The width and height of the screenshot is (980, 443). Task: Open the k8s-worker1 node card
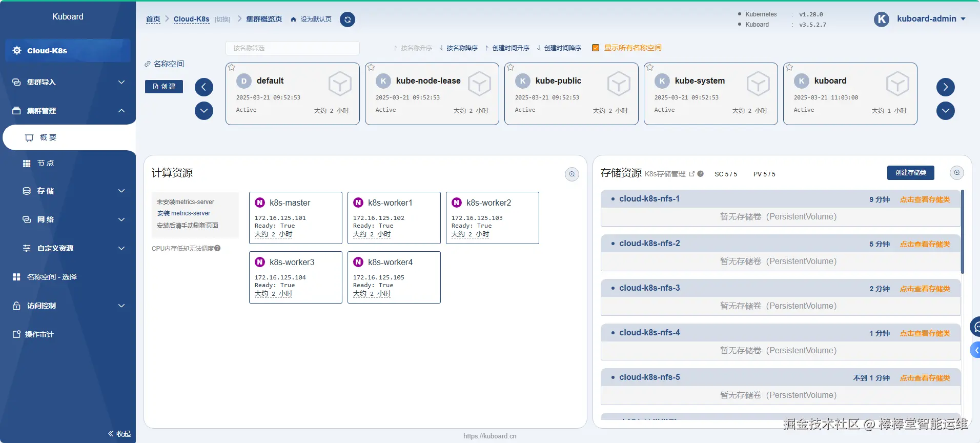[394, 218]
